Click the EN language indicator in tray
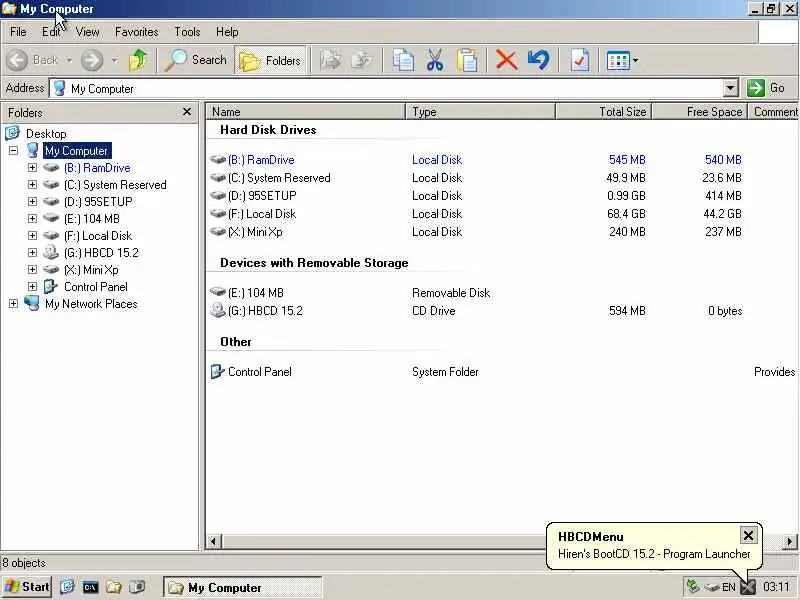Screen dimensions: 800x600 pos(729,587)
